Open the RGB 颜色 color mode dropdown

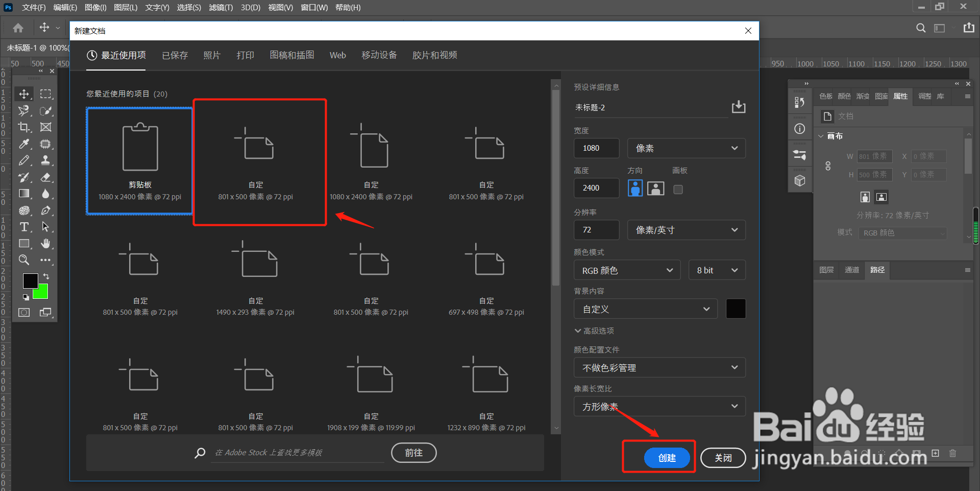coord(627,270)
